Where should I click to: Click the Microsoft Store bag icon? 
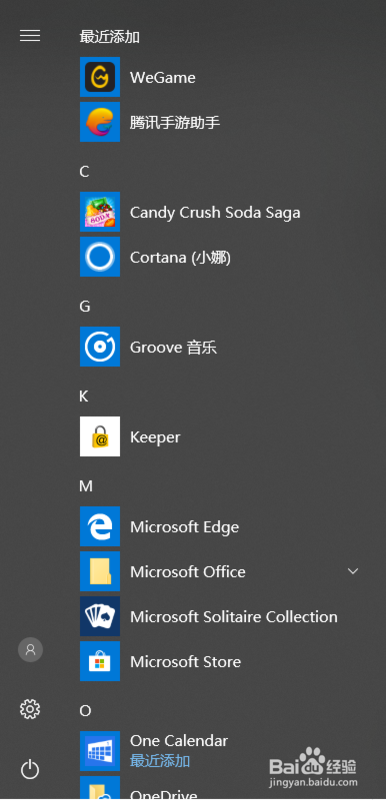pyautogui.click(x=100, y=661)
